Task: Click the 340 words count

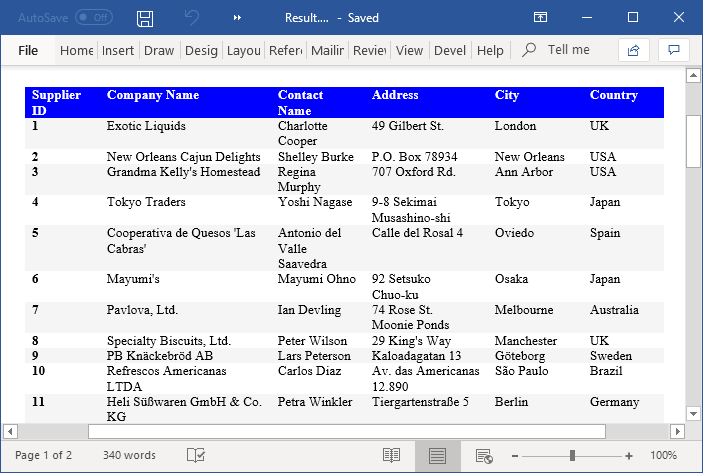Action: tap(129, 455)
